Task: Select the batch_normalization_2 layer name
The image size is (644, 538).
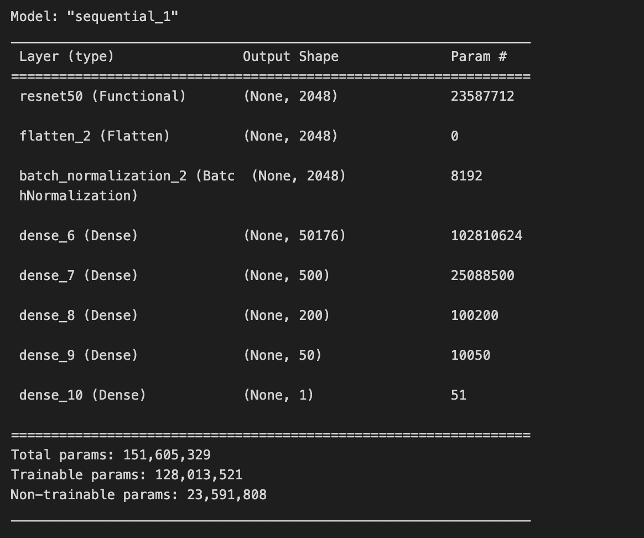Action: [x=127, y=176]
